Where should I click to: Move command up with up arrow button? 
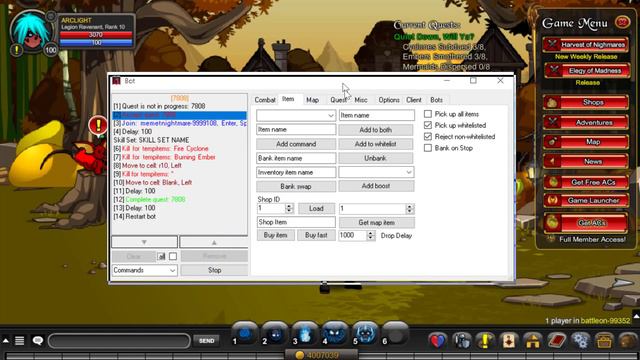pyautogui.click(x=214, y=242)
